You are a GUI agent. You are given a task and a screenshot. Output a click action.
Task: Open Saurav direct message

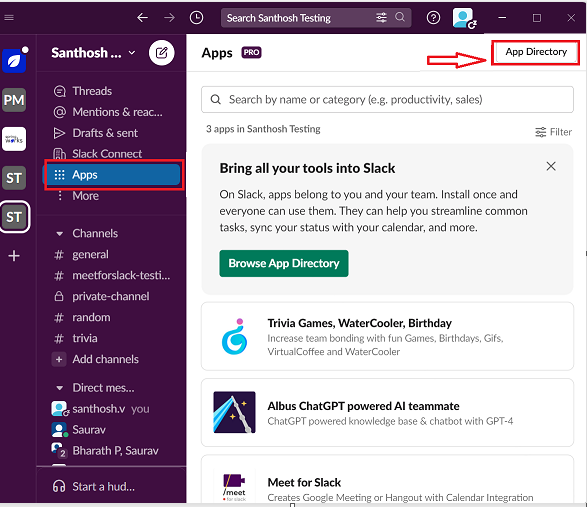pos(78,430)
